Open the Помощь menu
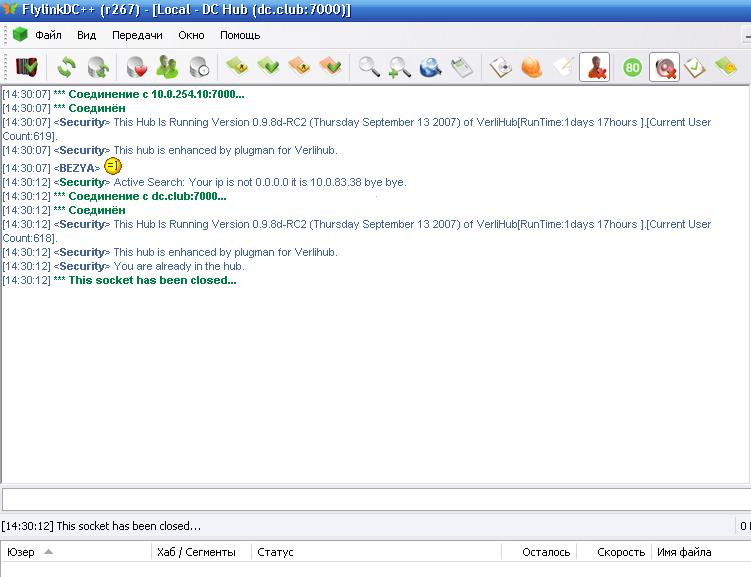Image resolution: width=751 pixels, height=577 pixels. [240, 35]
